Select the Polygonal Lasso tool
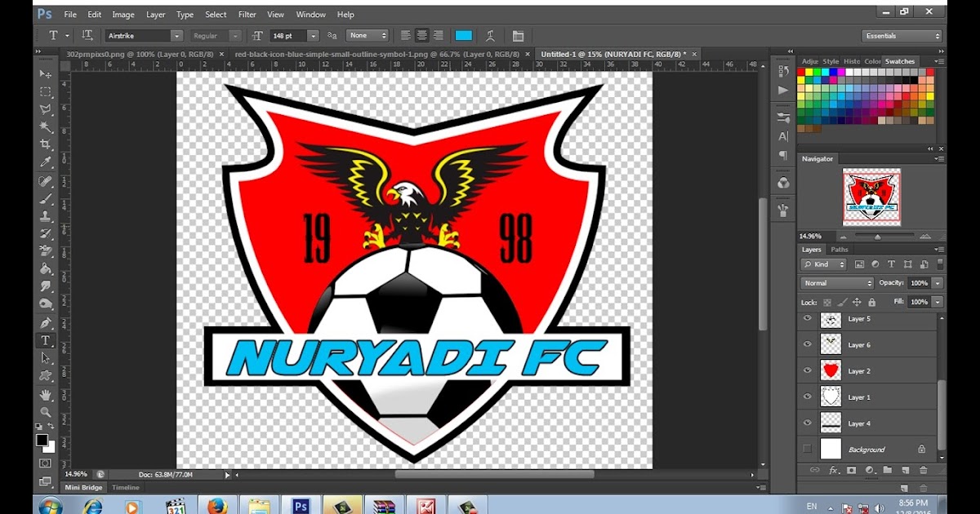This screenshot has width=980, height=514. 46,109
